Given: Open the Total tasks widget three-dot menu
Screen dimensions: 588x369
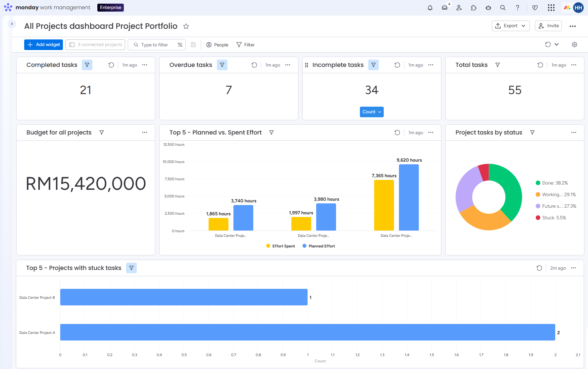Looking at the screenshot, I should tap(574, 65).
